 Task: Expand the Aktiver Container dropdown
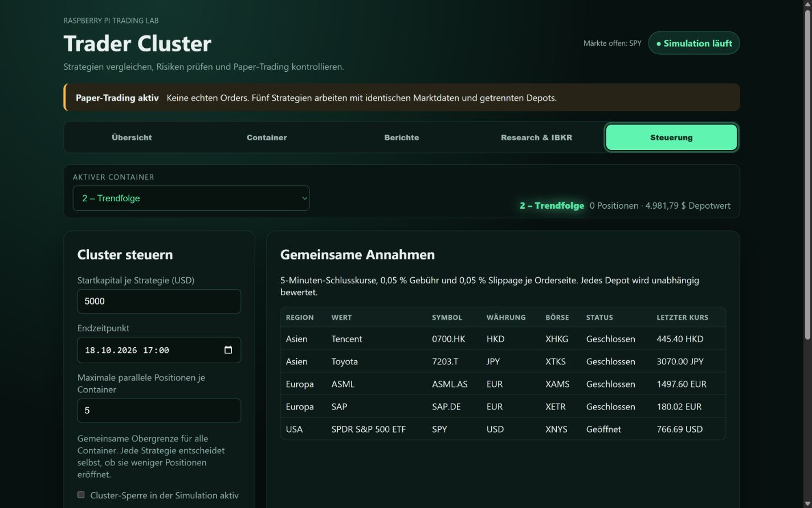(x=191, y=198)
